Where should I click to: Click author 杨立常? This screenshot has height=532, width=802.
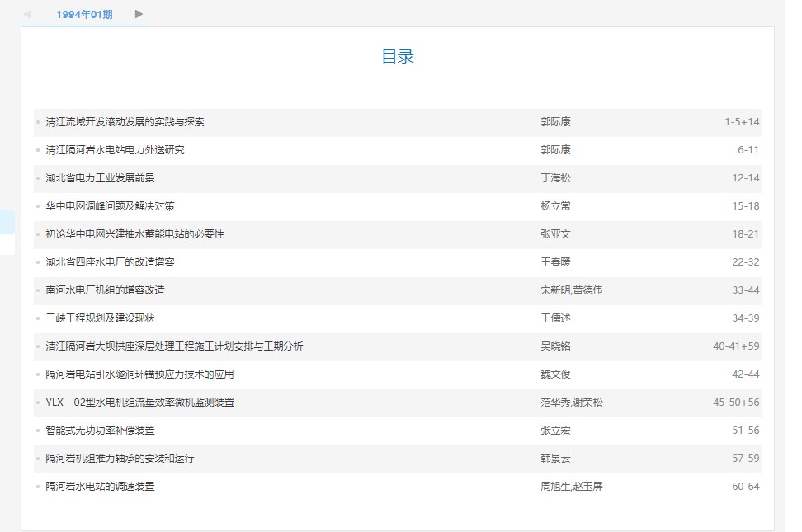pos(555,206)
